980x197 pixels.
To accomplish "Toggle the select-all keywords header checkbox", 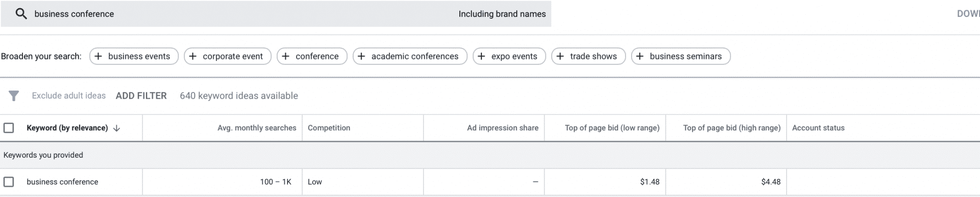I will (9, 128).
